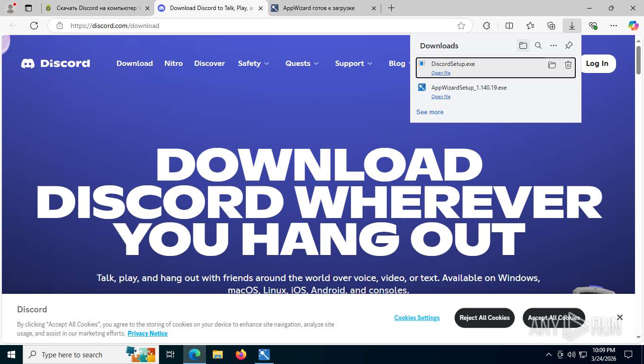Image resolution: width=644 pixels, height=364 pixels.
Task: Click the address bar URL field
Action: (260, 26)
